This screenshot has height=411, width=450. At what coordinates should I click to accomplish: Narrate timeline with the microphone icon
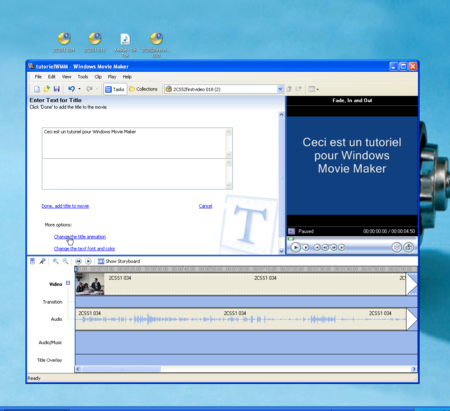pyautogui.click(x=42, y=261)
